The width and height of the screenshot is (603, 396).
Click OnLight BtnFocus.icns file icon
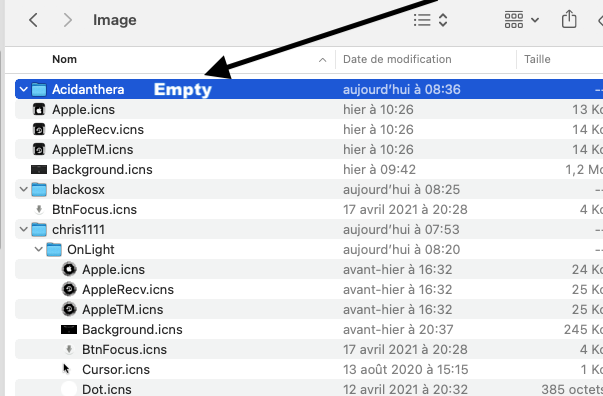point(69,349)
